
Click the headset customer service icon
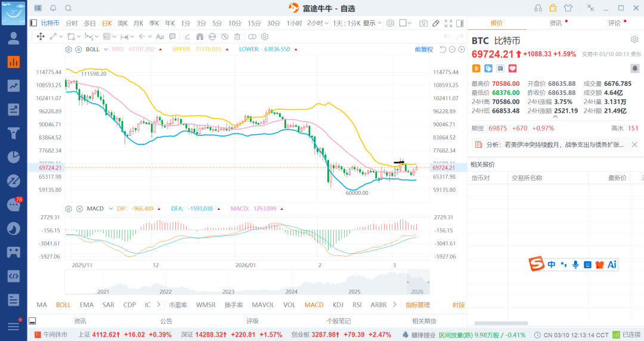538,8
